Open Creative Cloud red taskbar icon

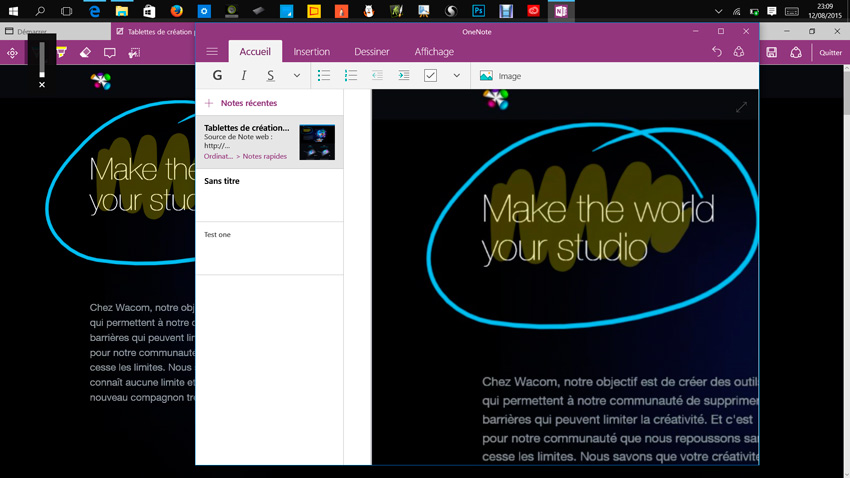coord(533,11)
